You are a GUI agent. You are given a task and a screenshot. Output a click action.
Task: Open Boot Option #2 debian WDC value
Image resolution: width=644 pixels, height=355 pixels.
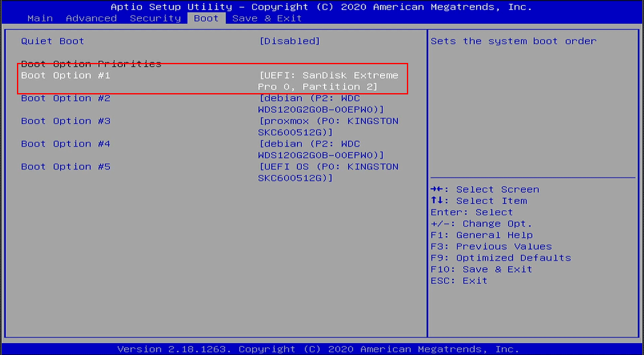(321, 104)
